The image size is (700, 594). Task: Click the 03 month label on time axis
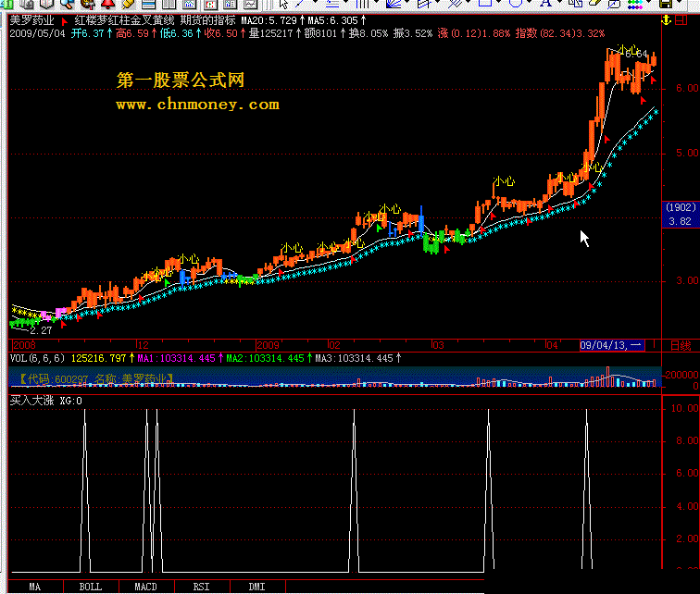[438, 345]
